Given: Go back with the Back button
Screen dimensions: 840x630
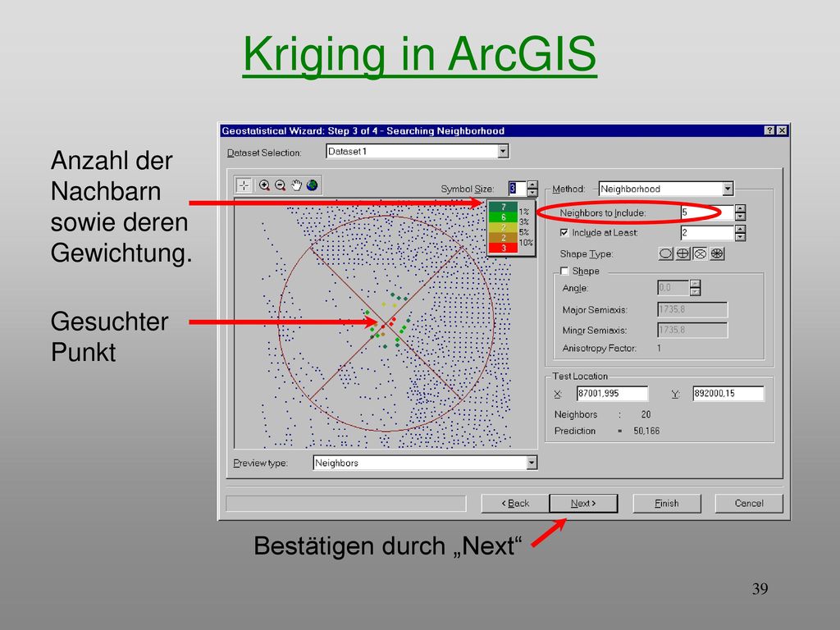Looking at the screenshot, I should 515,504.
